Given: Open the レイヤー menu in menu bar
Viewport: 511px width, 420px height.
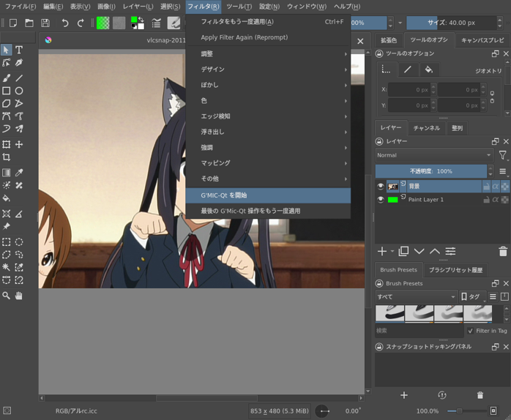Looking at the screenshot, I should (x=138, y=7).
